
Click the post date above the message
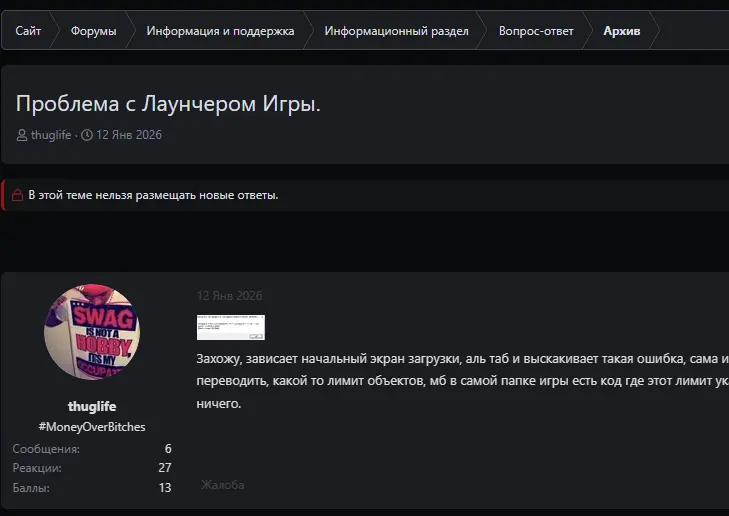coord(230,296)
